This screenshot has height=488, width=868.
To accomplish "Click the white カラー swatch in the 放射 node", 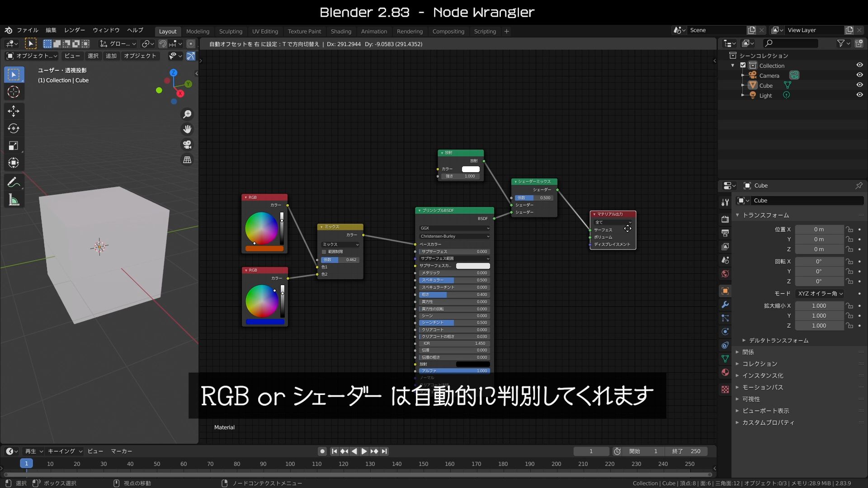I will click(470, 169).
